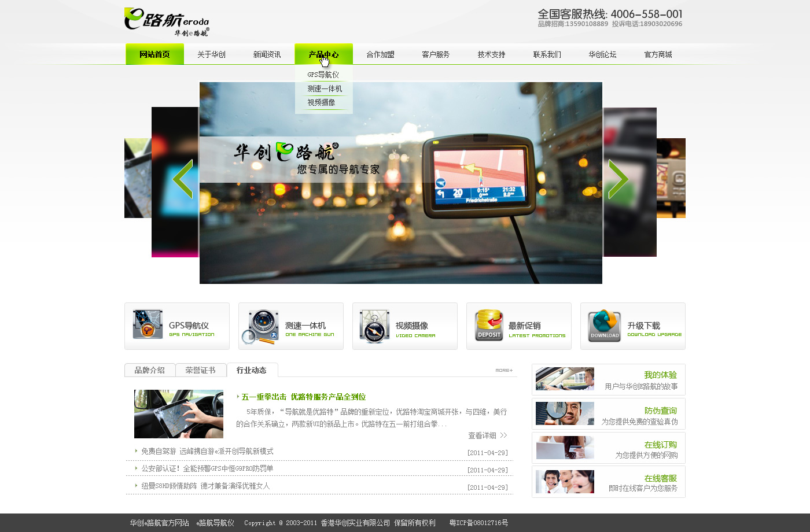
Task: Open the 我的体验 banner
Action: (608, 379)
